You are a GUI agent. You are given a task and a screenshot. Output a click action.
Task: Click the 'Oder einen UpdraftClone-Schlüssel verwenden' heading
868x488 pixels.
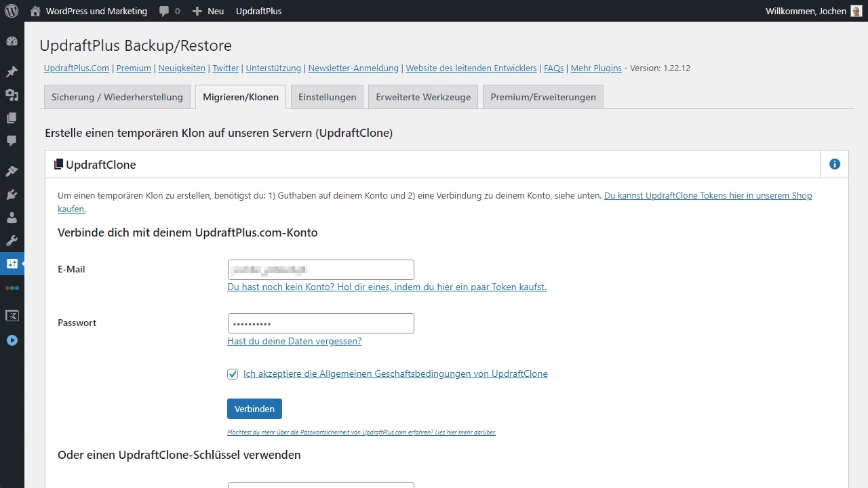[x=179, y=455]
